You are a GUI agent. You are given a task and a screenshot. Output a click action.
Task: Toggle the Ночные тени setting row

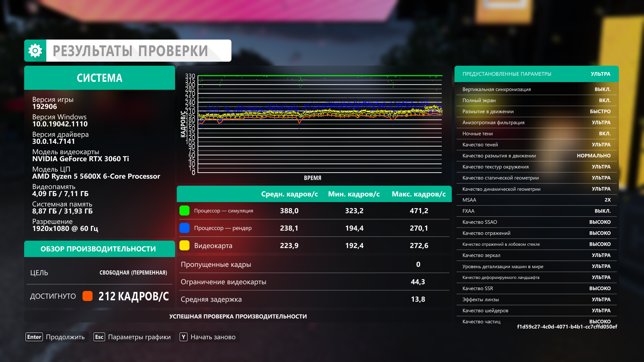coord(536,133)
